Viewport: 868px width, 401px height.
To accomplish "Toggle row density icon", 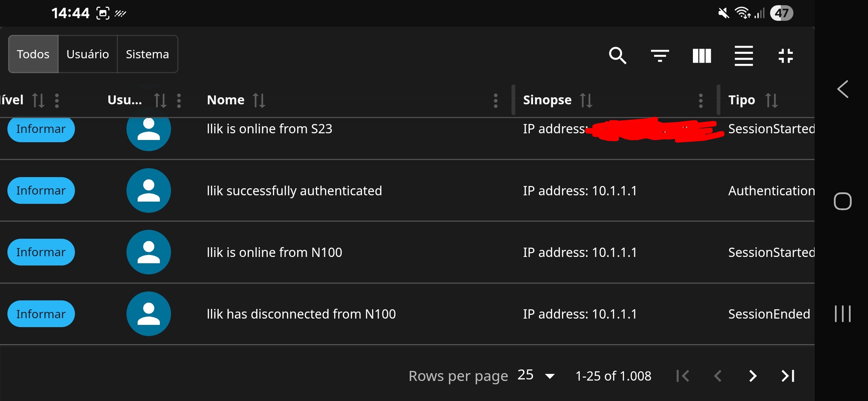I will click(744, 56).
